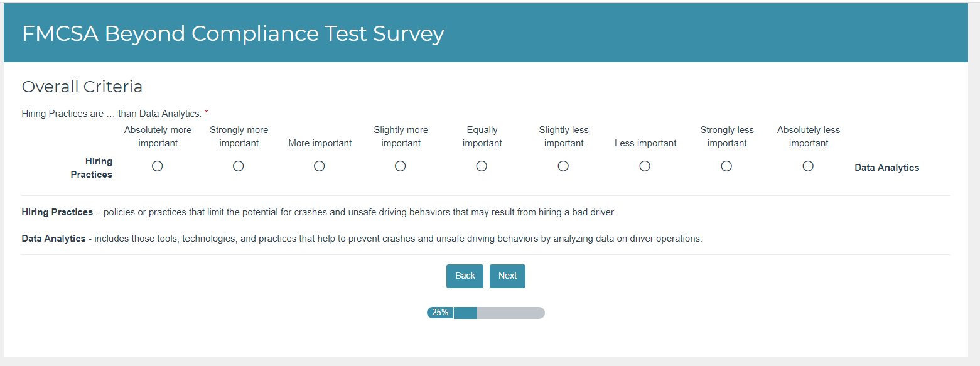Click the Hiring Practices definition paragraph
Viewport: 980px width, 366px height.
(x=318, y=212)
